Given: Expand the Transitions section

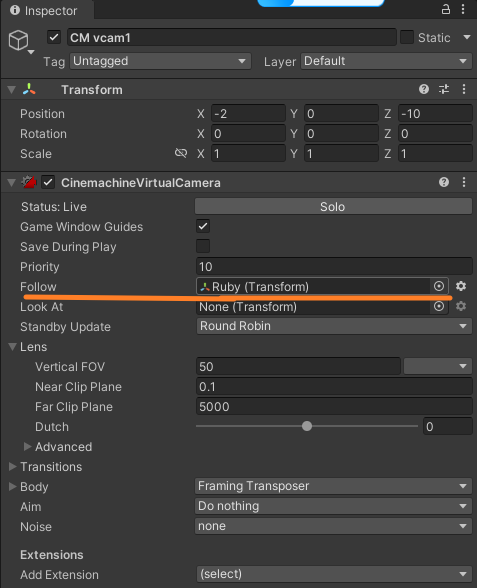Looking at the screenshot, I should pos(51,466).
